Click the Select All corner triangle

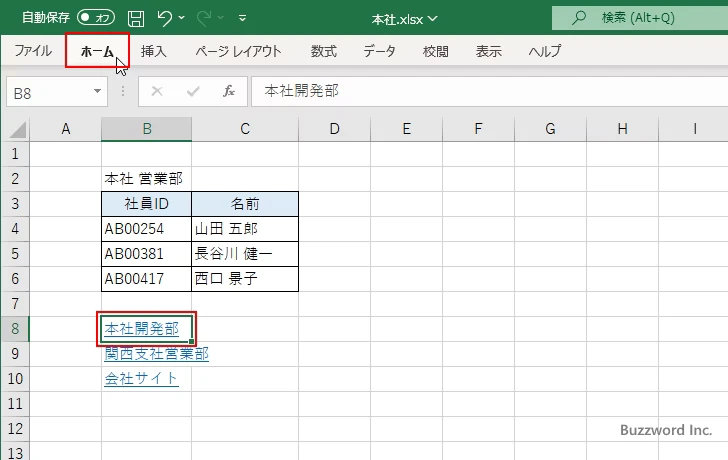tap(18, 130)
